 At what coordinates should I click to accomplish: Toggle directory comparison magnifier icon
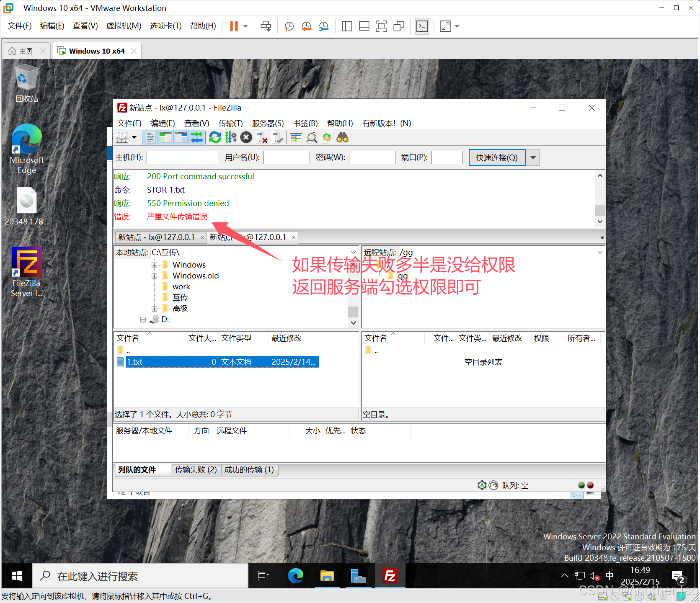click(x=312, y=137)
